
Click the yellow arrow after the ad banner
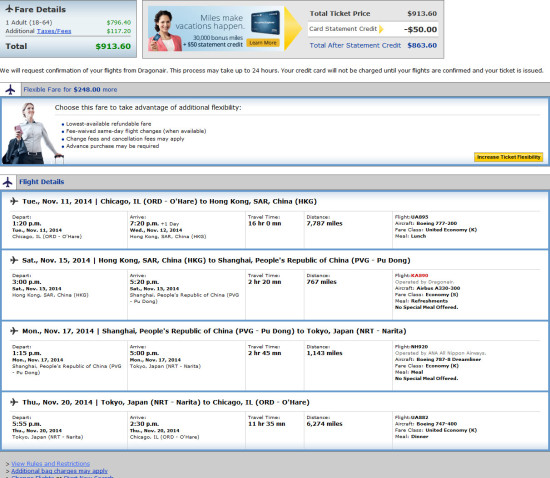click(x=293, y=28)
